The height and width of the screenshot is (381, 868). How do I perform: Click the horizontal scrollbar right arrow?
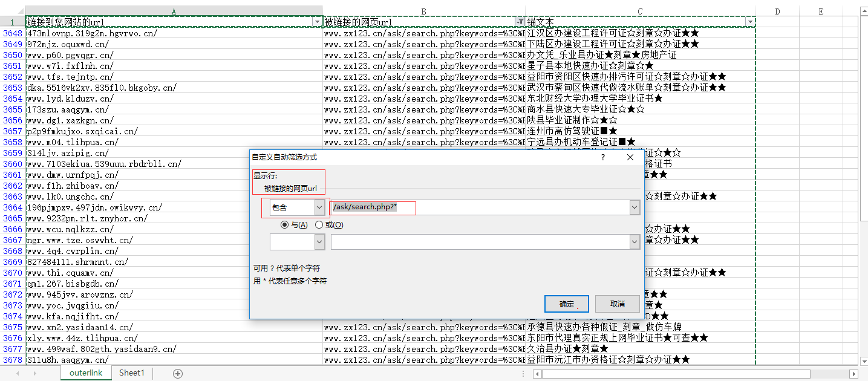click(x=853, y=374)
